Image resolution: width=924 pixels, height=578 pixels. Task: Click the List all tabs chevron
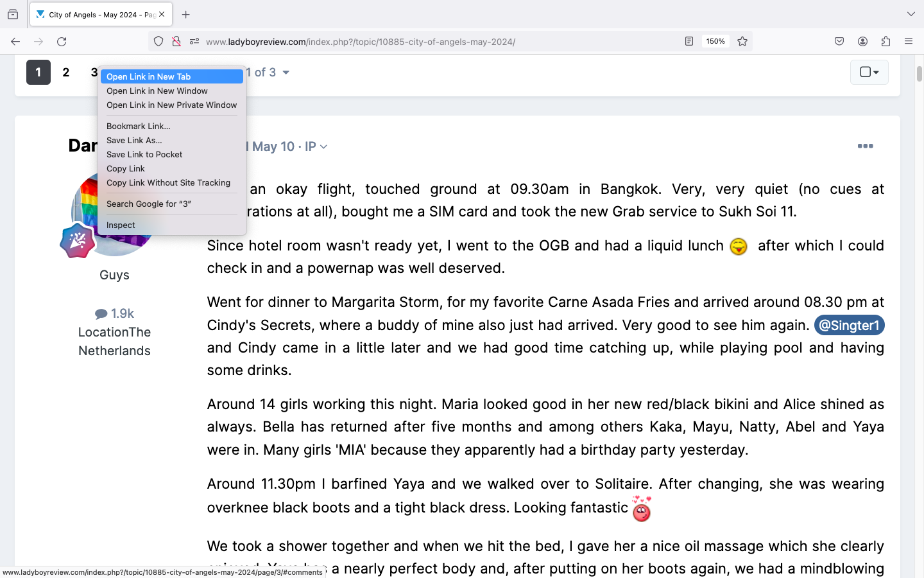coord(911,14)
